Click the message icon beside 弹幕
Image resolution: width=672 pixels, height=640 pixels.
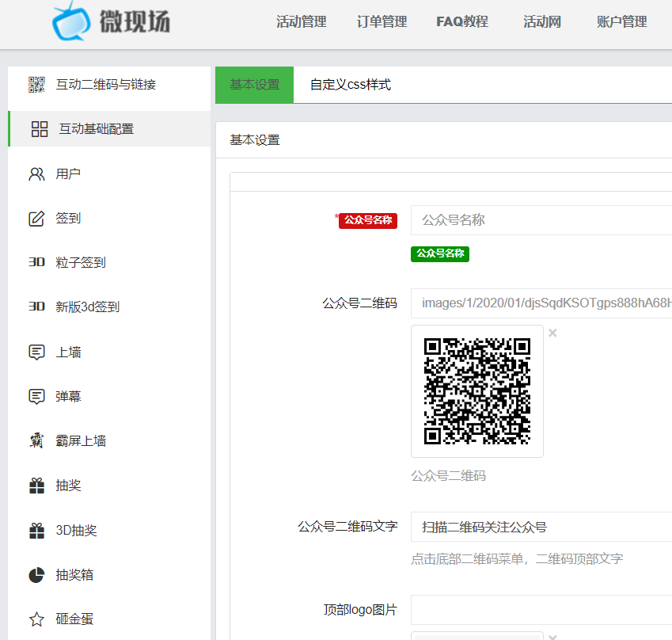click(x=36, y=396)
